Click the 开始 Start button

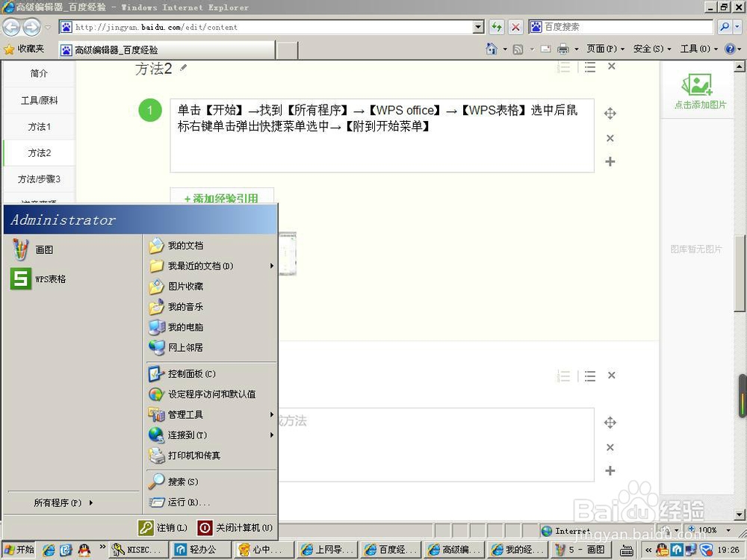coord(19,550)
